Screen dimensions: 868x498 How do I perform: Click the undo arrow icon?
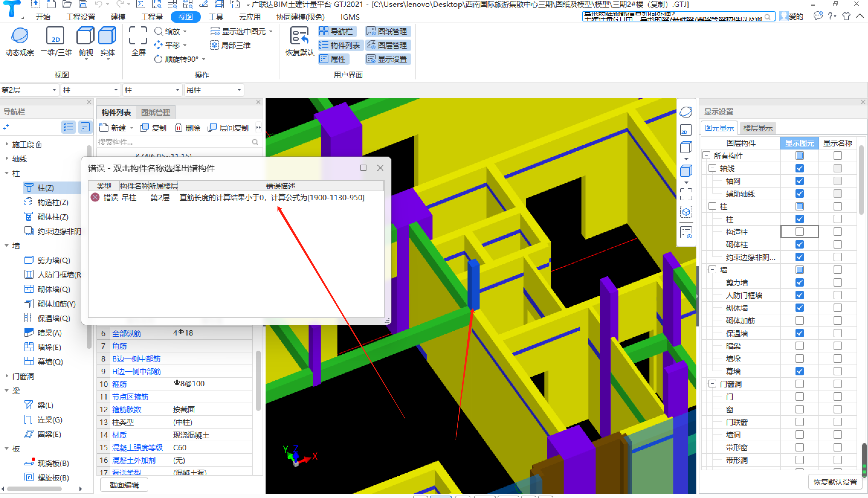click(98, 4)
